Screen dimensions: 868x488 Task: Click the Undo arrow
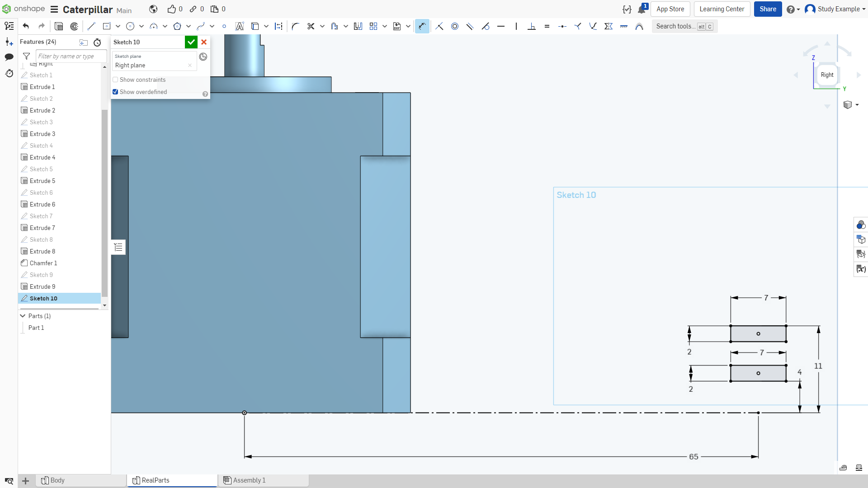26,26
